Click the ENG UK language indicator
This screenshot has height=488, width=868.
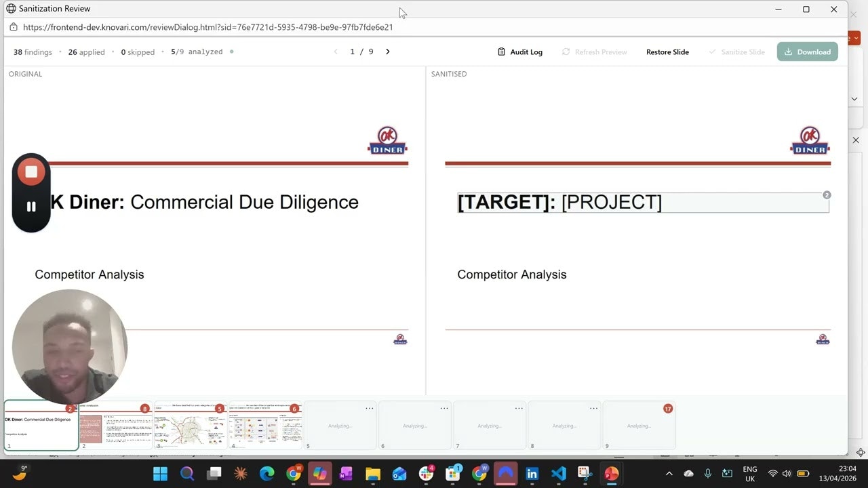(750, 473)
